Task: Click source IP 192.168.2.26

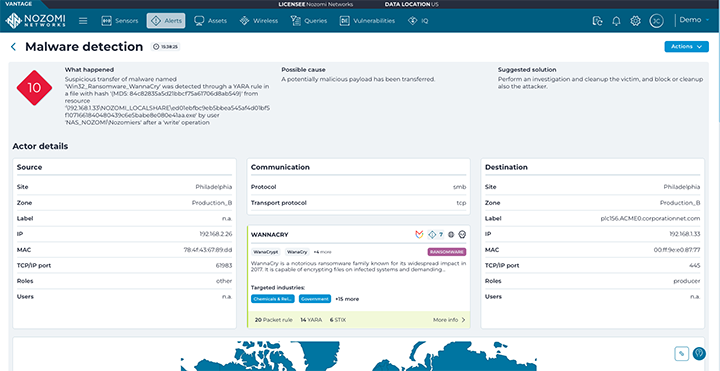Action: tap(215, 234)
